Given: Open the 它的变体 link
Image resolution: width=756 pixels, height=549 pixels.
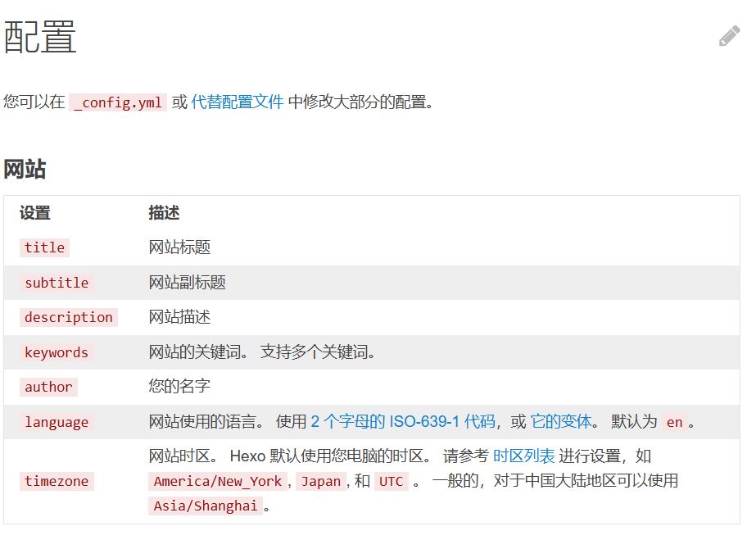Looking at the screenshot, I should (x=561, y=422).
